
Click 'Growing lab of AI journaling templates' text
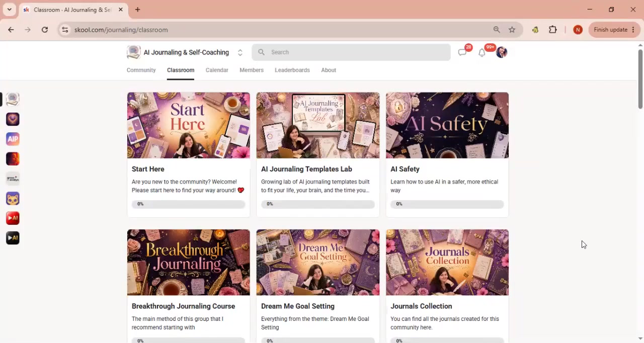click(315, 186)
